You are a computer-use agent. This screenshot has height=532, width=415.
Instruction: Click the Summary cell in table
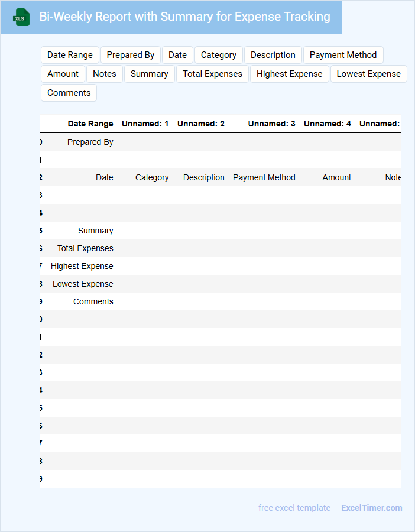coord(95,231)
